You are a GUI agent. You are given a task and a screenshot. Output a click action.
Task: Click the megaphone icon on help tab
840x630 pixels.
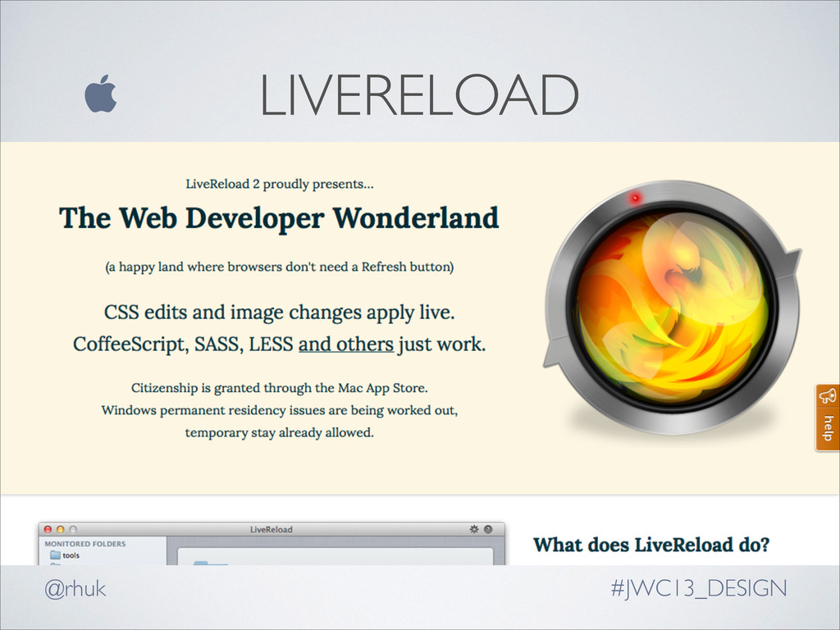827,396
